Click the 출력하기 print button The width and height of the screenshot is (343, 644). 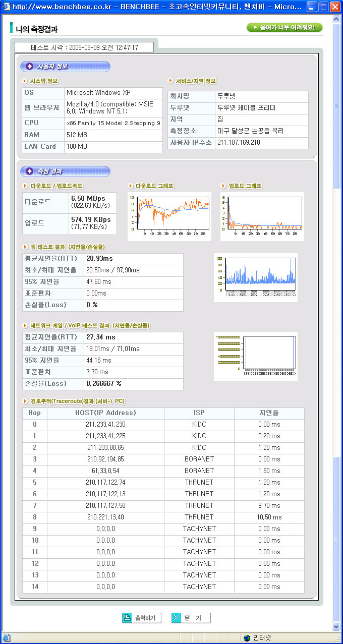pos(142,618)
